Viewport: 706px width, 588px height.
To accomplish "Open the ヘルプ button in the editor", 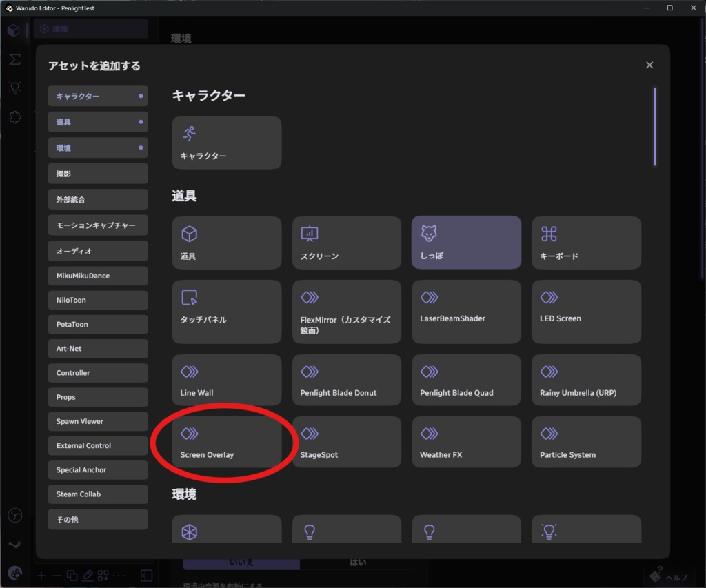I will [670, 577].
